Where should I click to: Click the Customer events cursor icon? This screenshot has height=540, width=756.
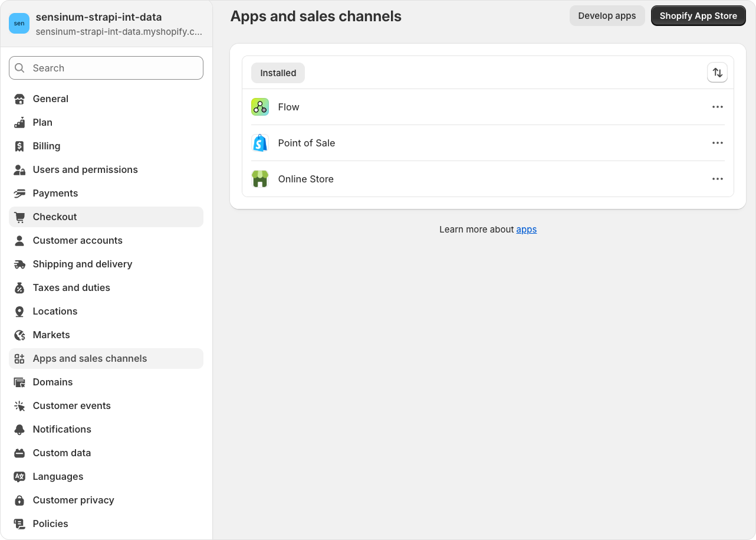click(x=19, y=405)
